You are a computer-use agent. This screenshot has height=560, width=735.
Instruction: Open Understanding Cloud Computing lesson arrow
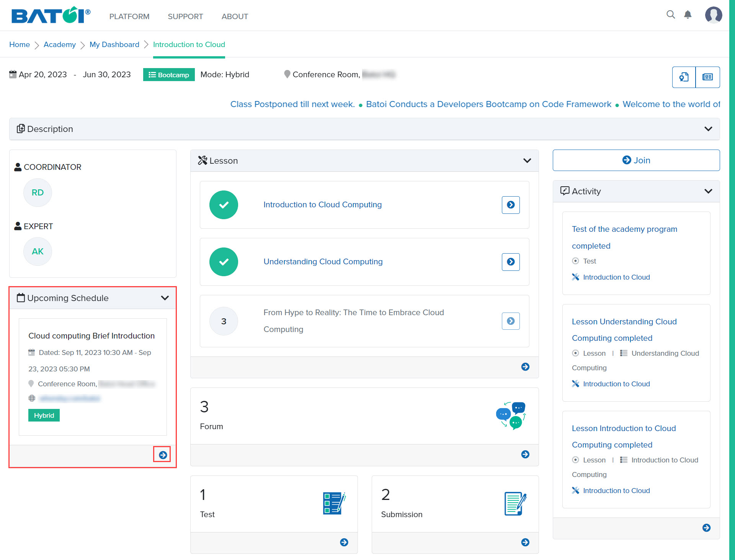coord(511,262)
